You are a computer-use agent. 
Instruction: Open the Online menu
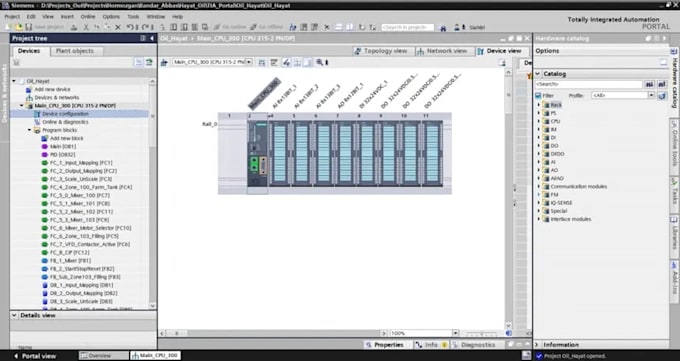pos(88,16)
